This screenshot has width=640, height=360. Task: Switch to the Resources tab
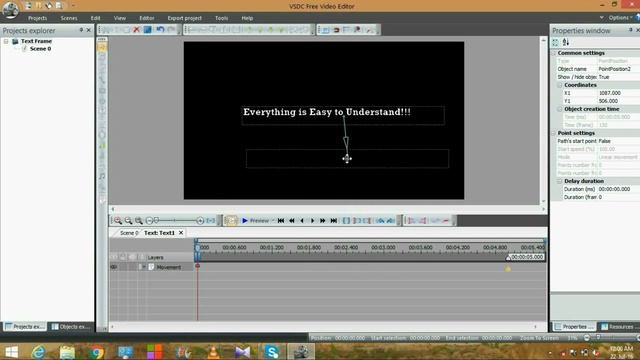[x=617, y=327]
